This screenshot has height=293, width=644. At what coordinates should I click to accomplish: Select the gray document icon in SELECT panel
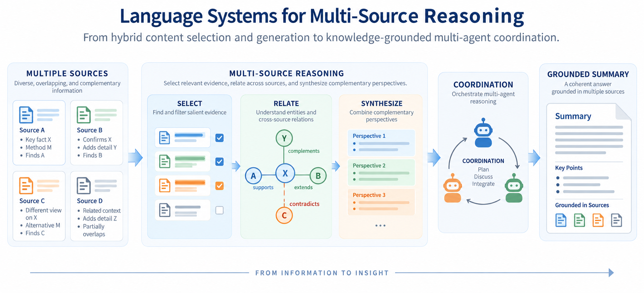coord(164,210)
